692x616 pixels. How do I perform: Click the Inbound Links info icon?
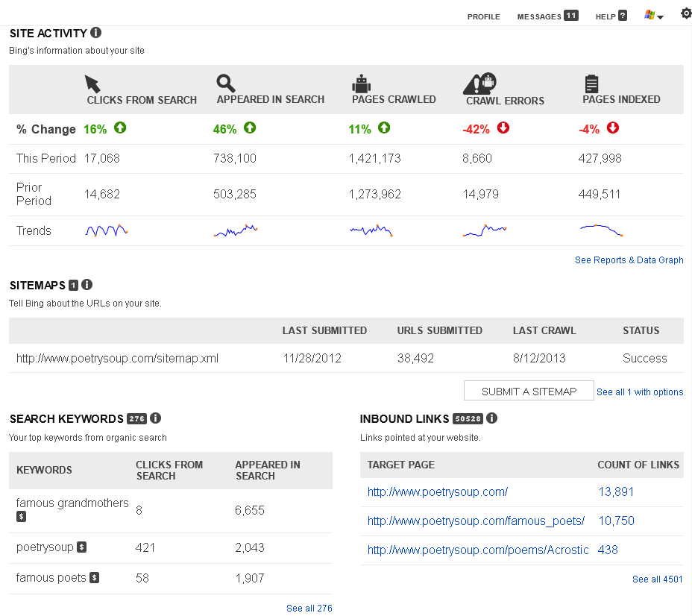491,418
